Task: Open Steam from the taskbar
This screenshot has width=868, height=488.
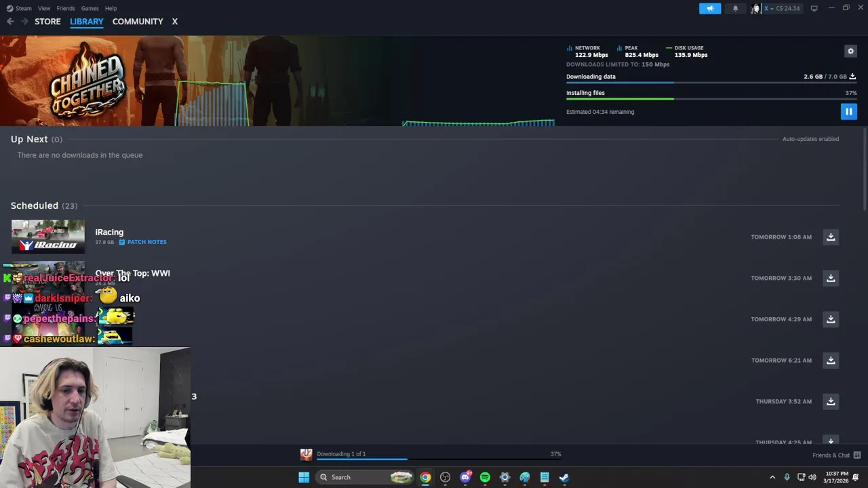Action: point(564,477)
